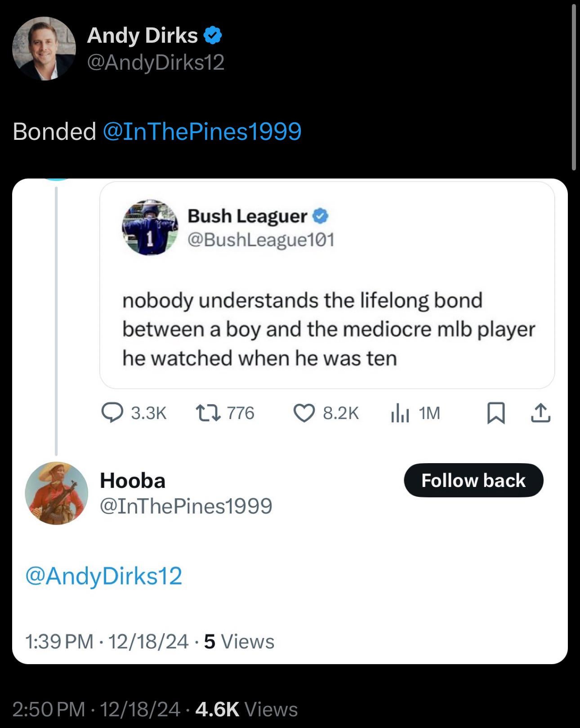Screen dimensions: 580x728
Task: Click Andy Dirks blue verified badge
Action: 213,36
